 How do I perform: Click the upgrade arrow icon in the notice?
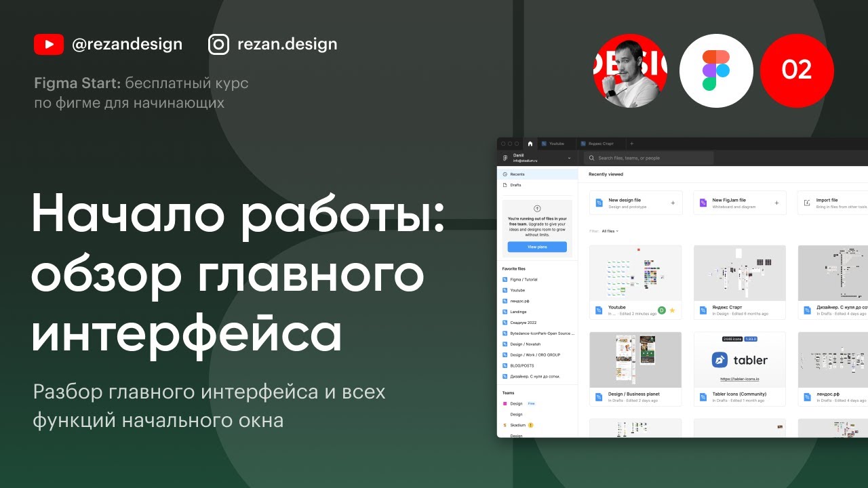(537, 209)
